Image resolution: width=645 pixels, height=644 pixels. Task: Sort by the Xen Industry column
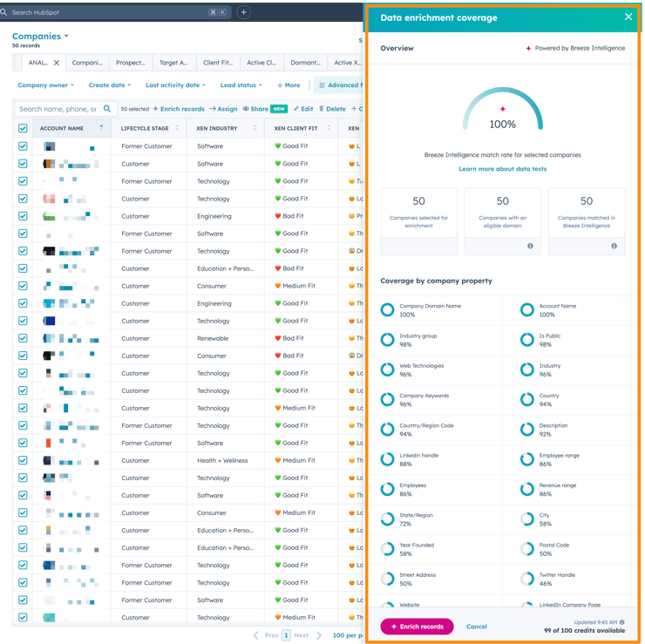point(226,128)
